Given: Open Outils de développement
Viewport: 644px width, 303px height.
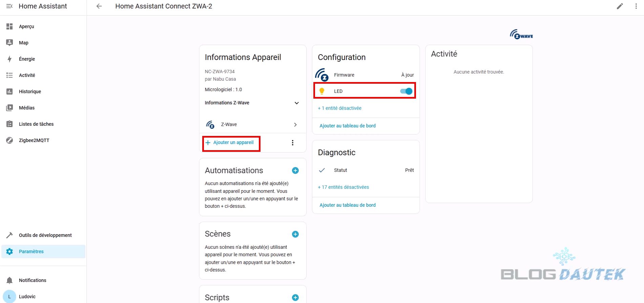Looking at the screenshot, I should coord(45,235).
